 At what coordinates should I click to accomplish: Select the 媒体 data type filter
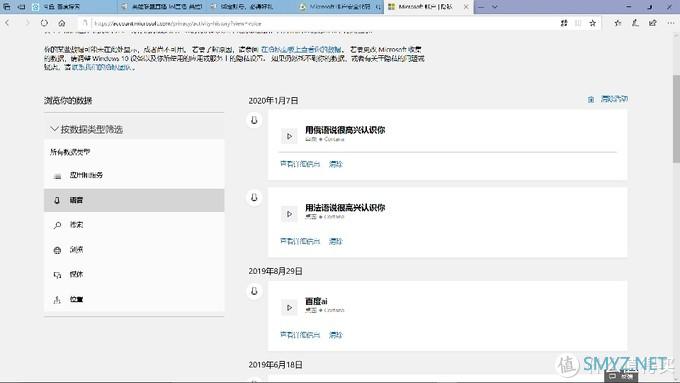(134, 275)
